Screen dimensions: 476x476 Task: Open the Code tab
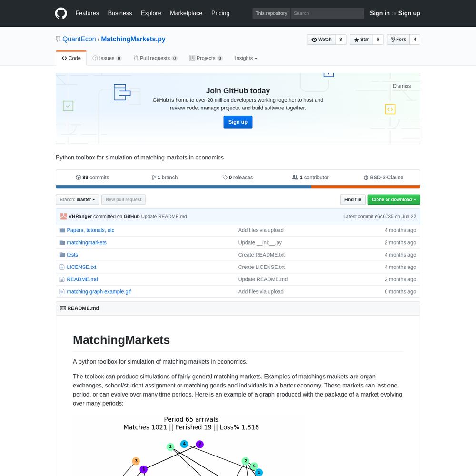[x=71, y=58]
